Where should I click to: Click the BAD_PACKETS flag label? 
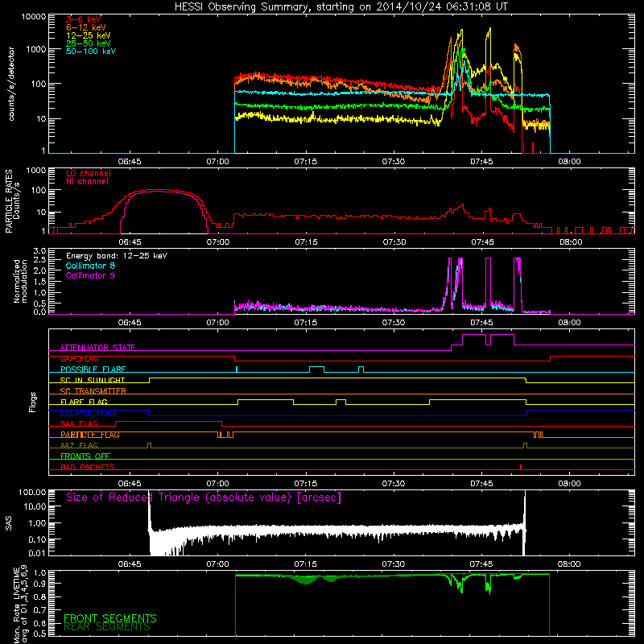(88, 467)
